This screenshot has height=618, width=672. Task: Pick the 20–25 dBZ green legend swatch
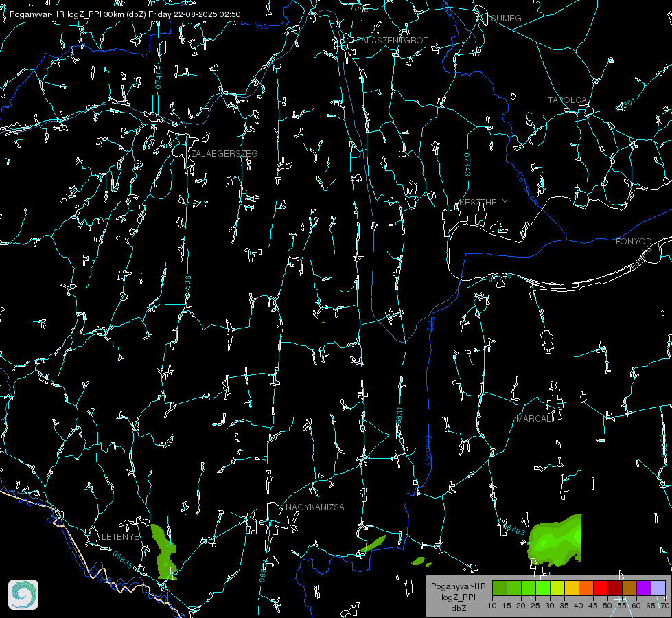[529, 588]
